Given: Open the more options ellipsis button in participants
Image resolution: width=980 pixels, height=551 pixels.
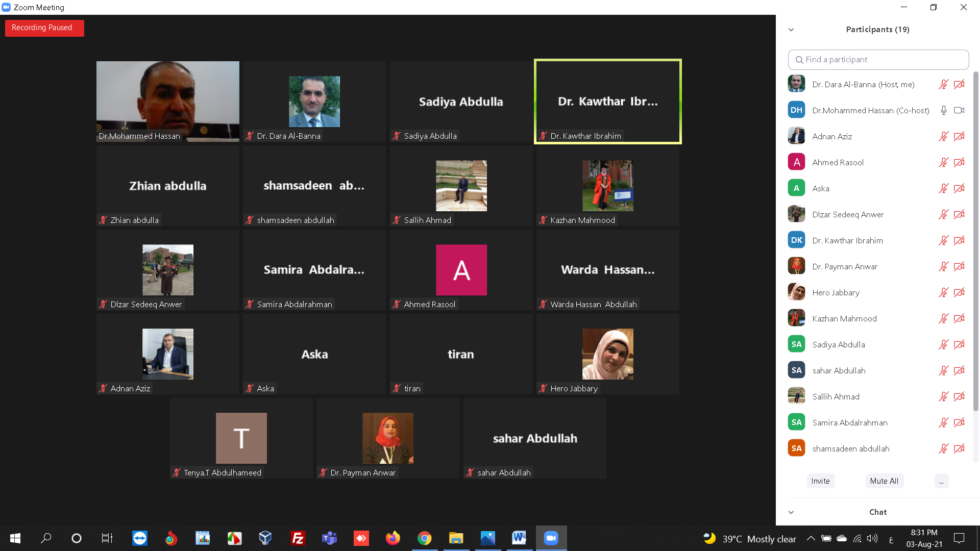Looking at the screenshot, I should 941,481.
